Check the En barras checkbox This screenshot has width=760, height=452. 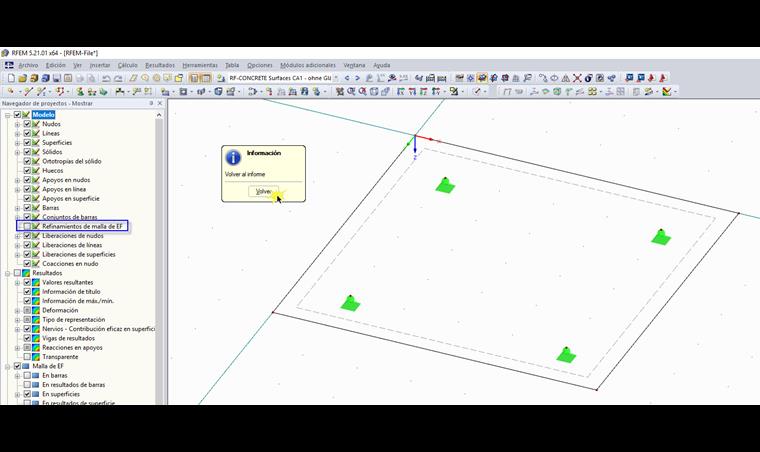[27, 375]
